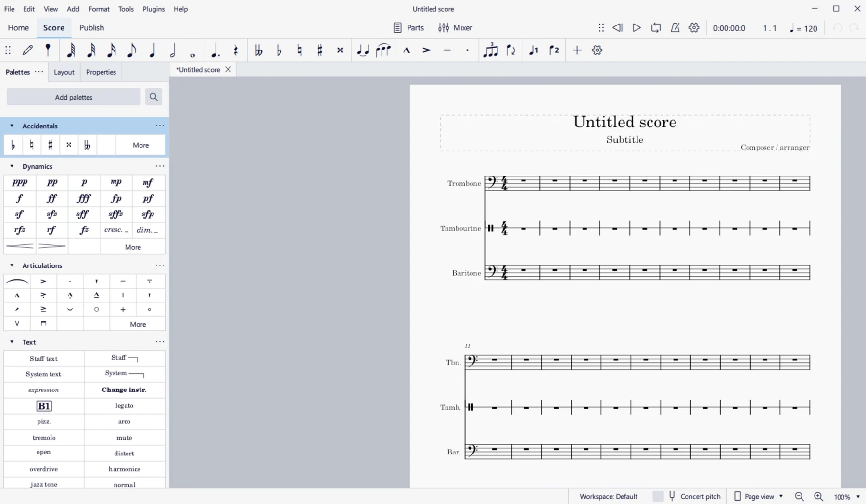
Task: Toggle Concert pitch
Action: tap(687, 496)
